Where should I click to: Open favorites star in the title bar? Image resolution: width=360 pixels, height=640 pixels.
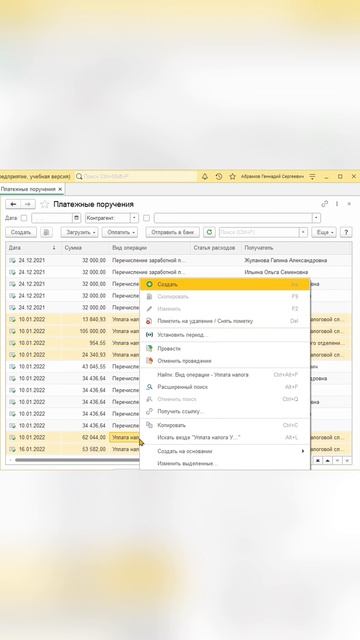coord(232,176)
